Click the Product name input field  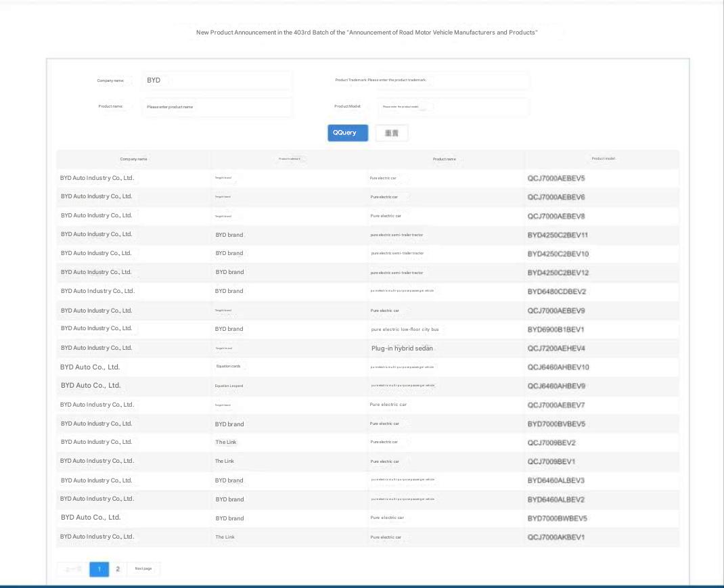pyautogui.click(x=217, y=107)
